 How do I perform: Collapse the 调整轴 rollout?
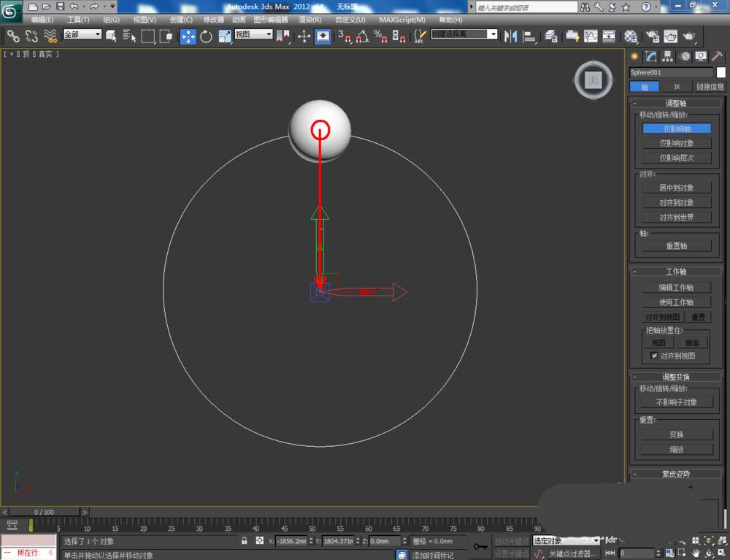pos(676,104)
